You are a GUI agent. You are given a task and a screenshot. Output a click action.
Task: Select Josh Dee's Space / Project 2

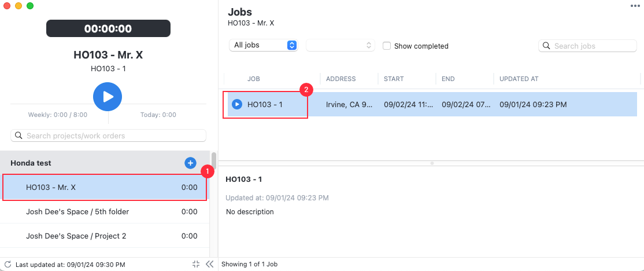point(105,236)
